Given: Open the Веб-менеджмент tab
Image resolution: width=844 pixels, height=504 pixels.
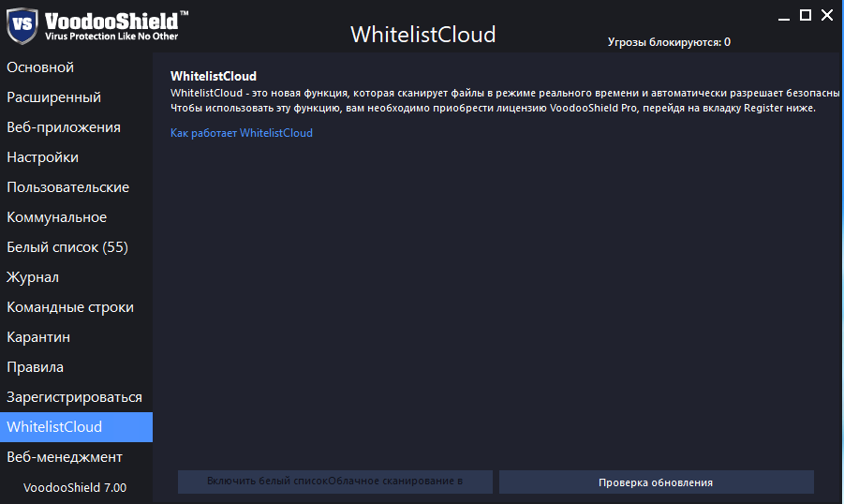Looking at the screenshot, I should click(x=76, y=457).
